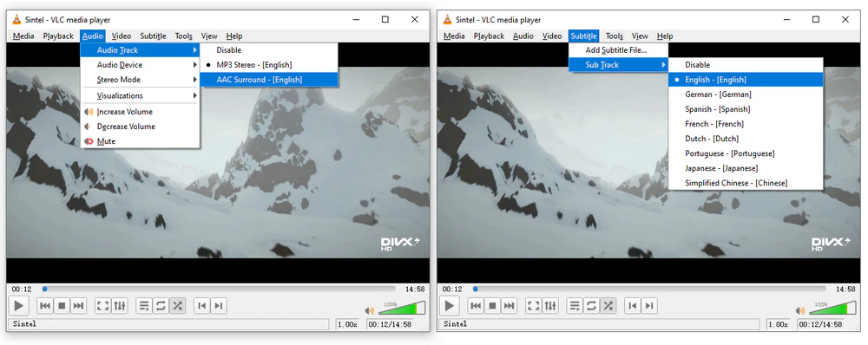Click Previous media button in left window
The image size is (868, 345).
pos(45,305)
